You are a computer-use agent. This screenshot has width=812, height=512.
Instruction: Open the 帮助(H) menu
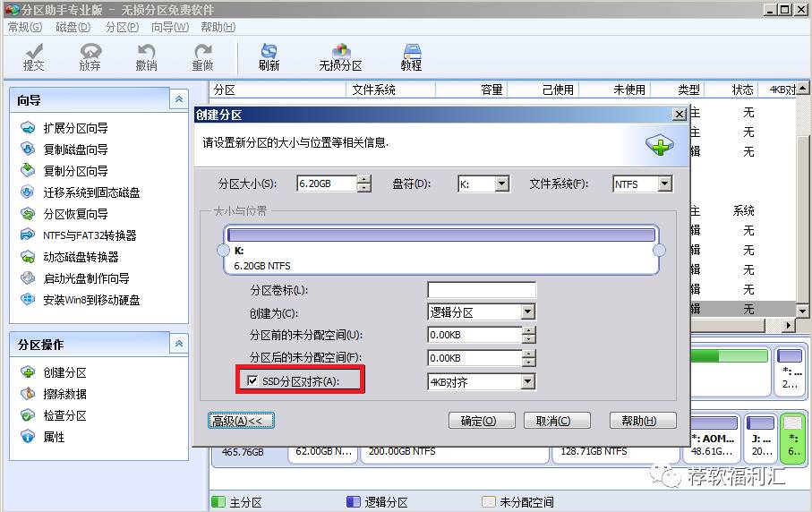coord(218,27)
